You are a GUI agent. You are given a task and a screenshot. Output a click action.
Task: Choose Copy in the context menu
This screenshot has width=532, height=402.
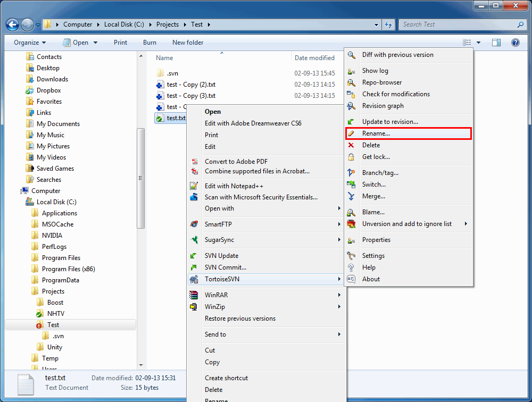(212, 362)
